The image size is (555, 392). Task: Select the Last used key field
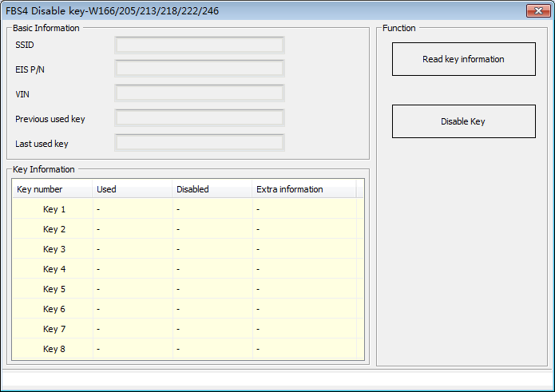tap(200, 144)
